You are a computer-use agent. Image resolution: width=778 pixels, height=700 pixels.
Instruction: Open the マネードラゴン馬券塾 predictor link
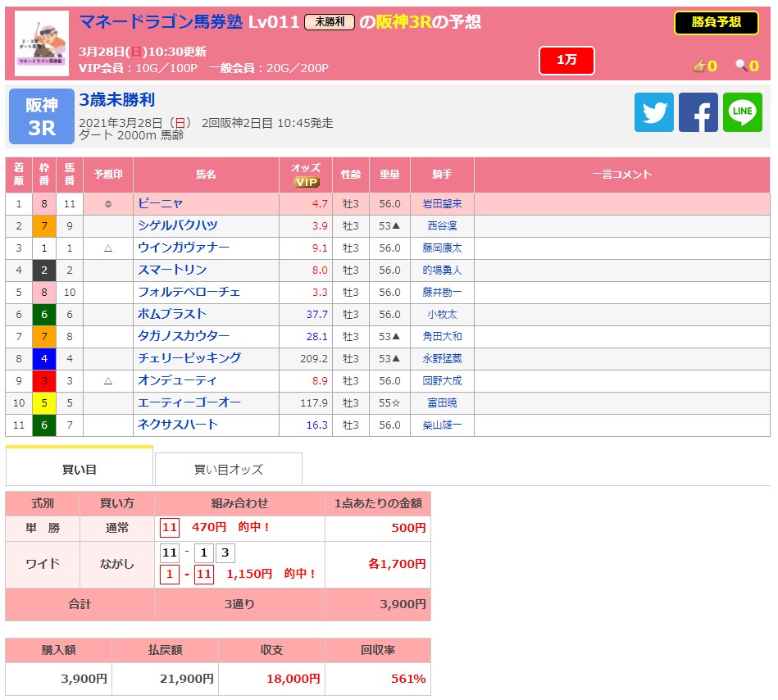click(x=160, y=22)
